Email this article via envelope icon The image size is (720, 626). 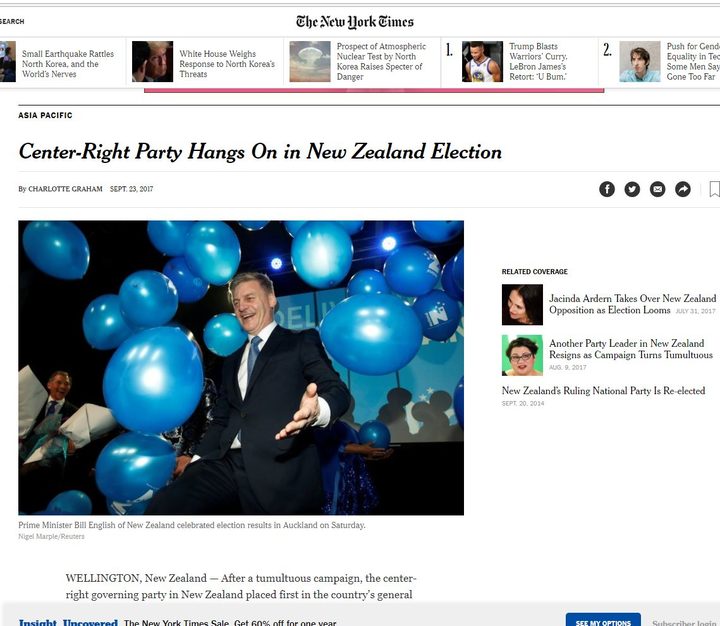(x=658, y=189)
